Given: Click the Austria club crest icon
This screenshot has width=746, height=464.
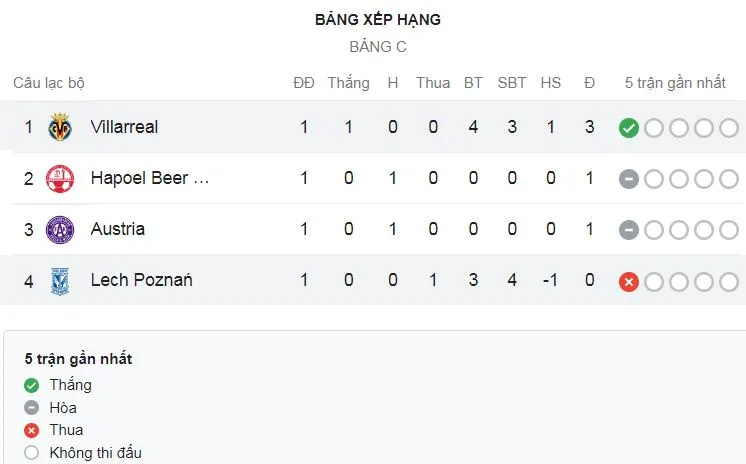Looking at the screenshot, I should tap(61, 229).
